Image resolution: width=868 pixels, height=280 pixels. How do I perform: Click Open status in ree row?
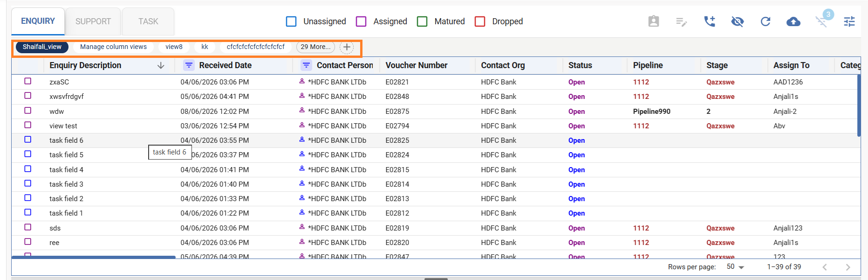[576, 243]
